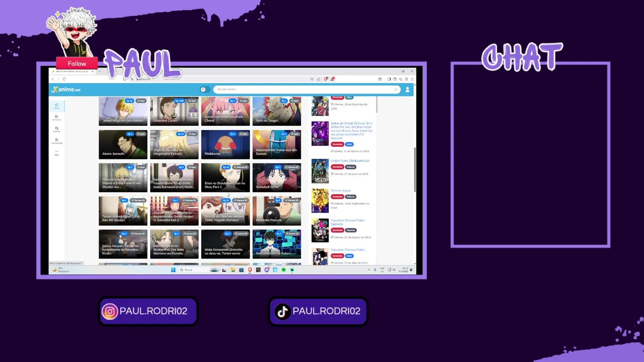Open the Reincarnation no Kaben card
The height and width of the screenshot is (362, 644).
click(277, 244)
